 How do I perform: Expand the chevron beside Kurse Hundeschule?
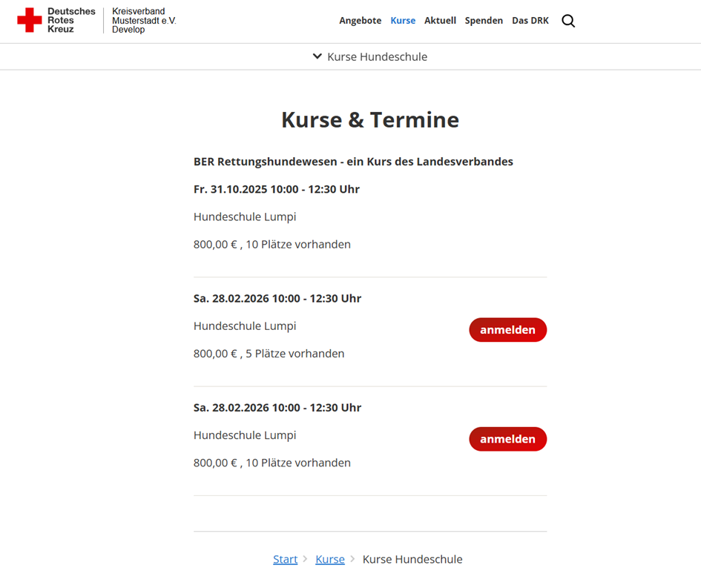(317, 56)
